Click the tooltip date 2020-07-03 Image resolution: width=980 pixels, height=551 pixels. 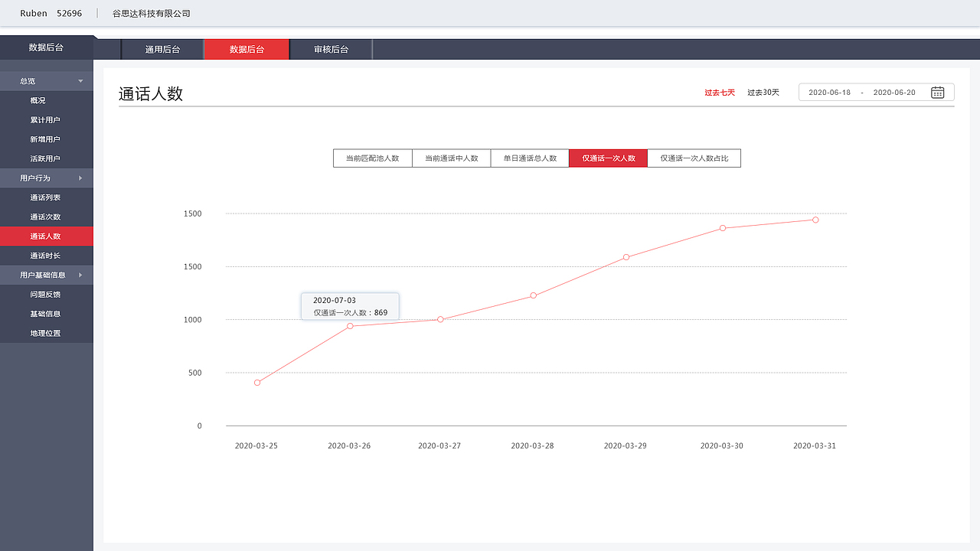point(335,301)
